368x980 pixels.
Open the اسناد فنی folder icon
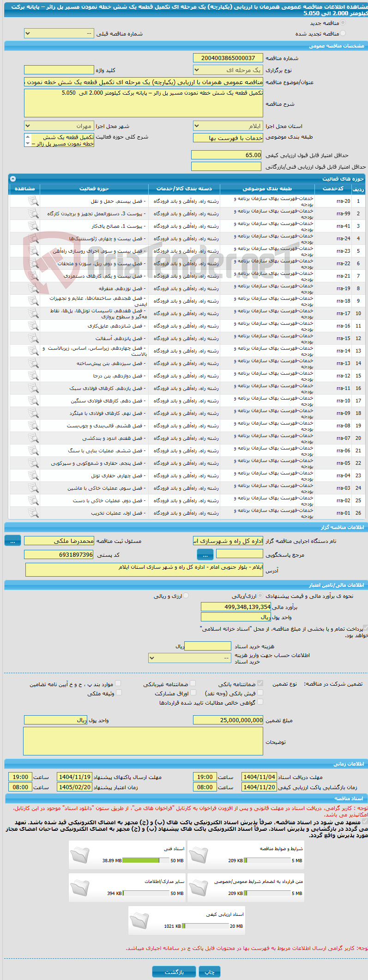pos(79,855)
